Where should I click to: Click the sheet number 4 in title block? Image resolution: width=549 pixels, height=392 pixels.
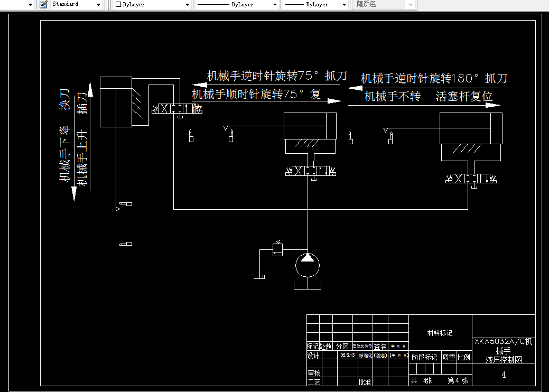pos(503,374)
